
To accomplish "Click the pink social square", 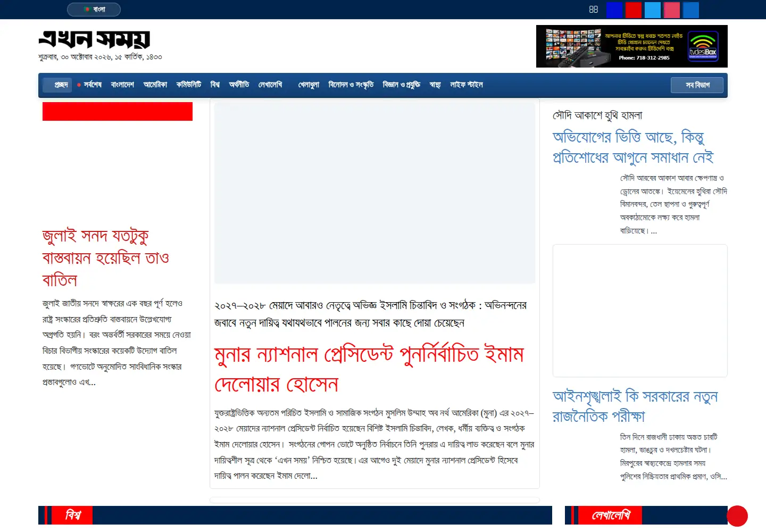I will (x=672, y=10).
